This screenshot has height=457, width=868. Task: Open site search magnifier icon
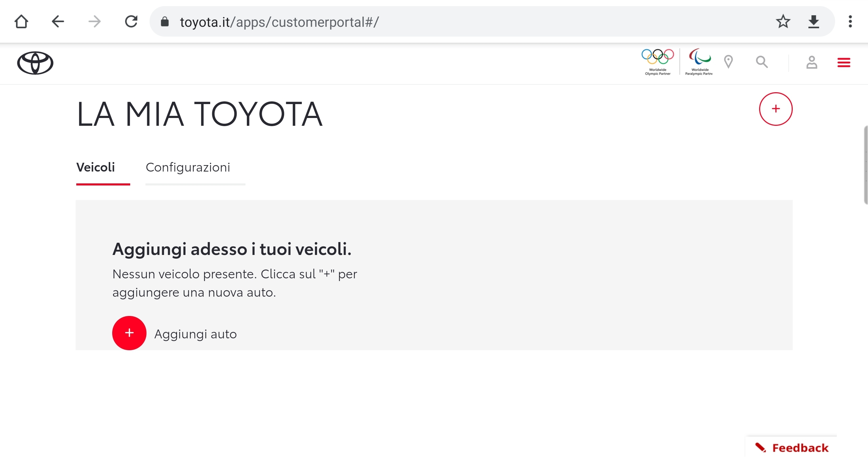[762, 62]
